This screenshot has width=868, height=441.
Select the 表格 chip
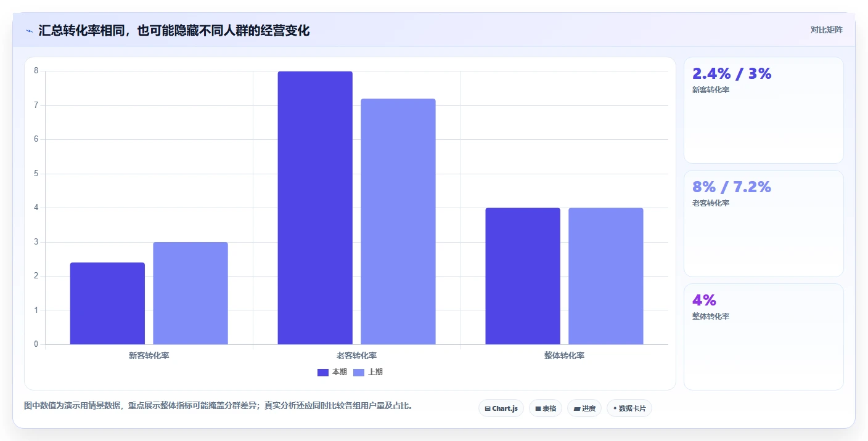(546, 408)
